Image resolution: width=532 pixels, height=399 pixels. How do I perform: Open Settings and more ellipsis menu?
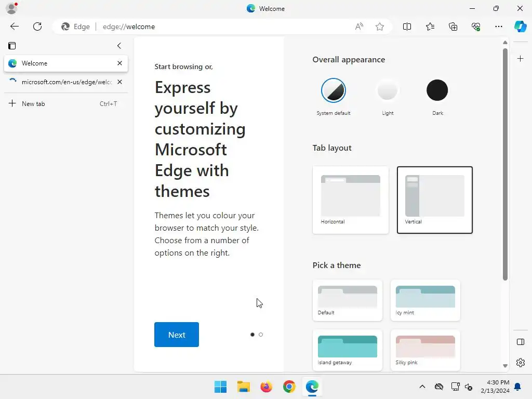tap(498, 26)
